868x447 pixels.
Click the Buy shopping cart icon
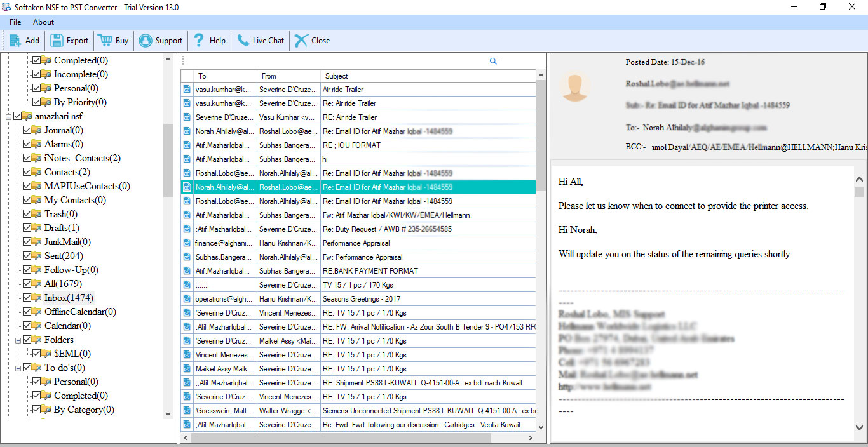104,41
